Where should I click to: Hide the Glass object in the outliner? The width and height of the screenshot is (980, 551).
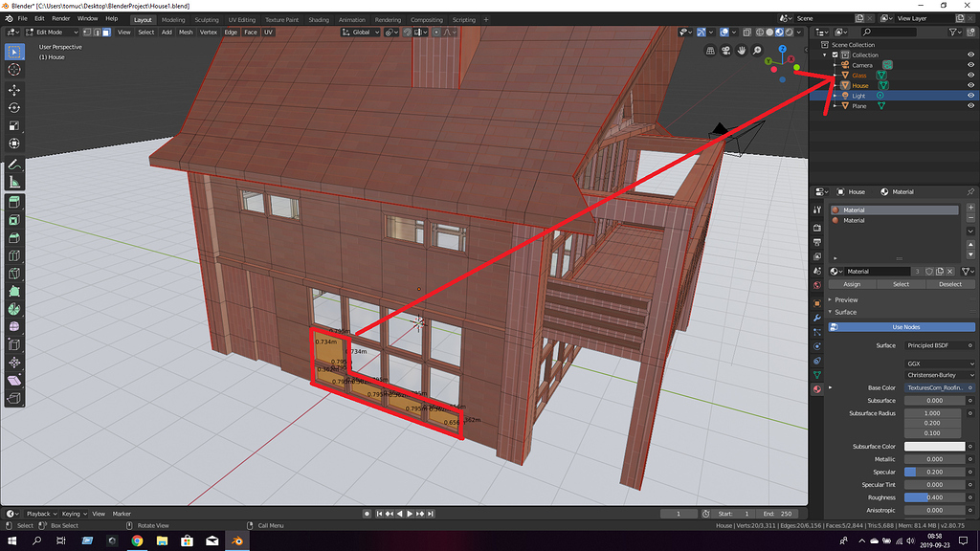970,75
